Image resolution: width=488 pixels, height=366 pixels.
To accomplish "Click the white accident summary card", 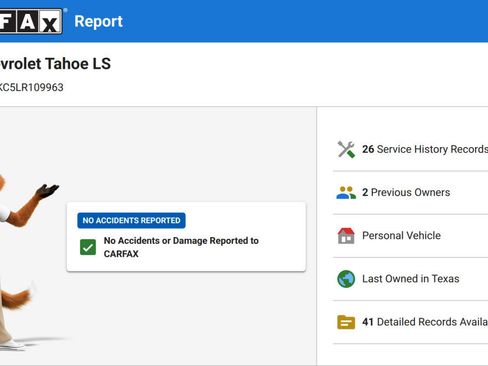I will pos(186,237).
